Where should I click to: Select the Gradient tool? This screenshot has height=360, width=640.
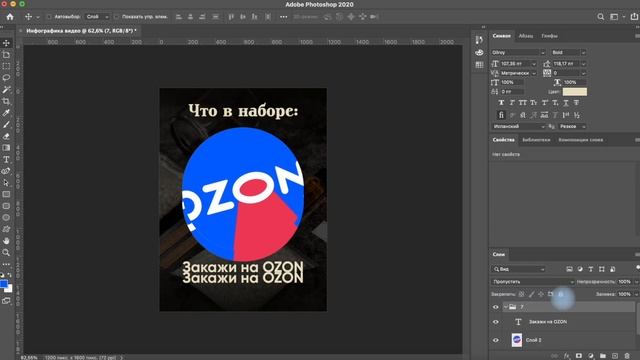[x=6, y=148]
